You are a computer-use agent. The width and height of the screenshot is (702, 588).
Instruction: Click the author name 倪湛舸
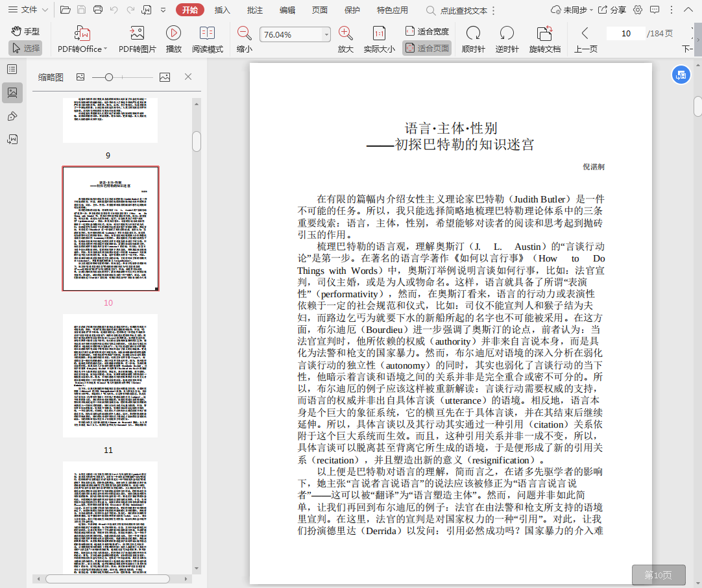[593, 167]
